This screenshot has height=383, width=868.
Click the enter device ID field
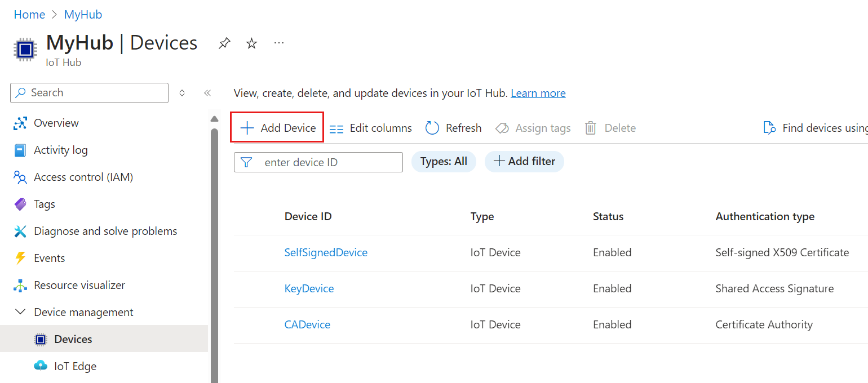coord(327,162)
